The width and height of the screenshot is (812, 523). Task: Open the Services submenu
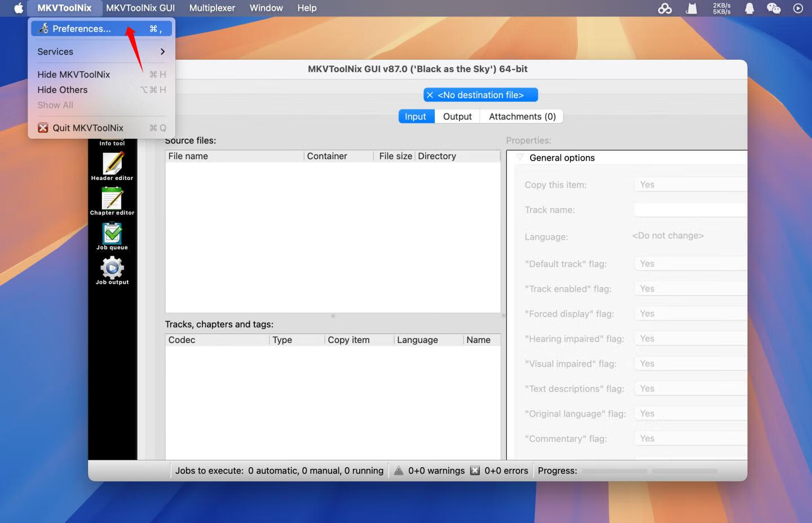point(101,51)
